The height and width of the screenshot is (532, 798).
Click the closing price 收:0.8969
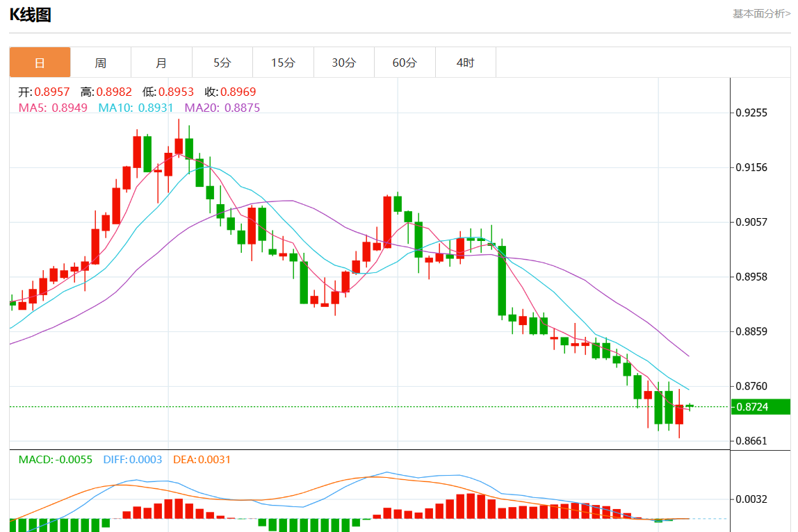pyautogui.click(x=230, y=92)
